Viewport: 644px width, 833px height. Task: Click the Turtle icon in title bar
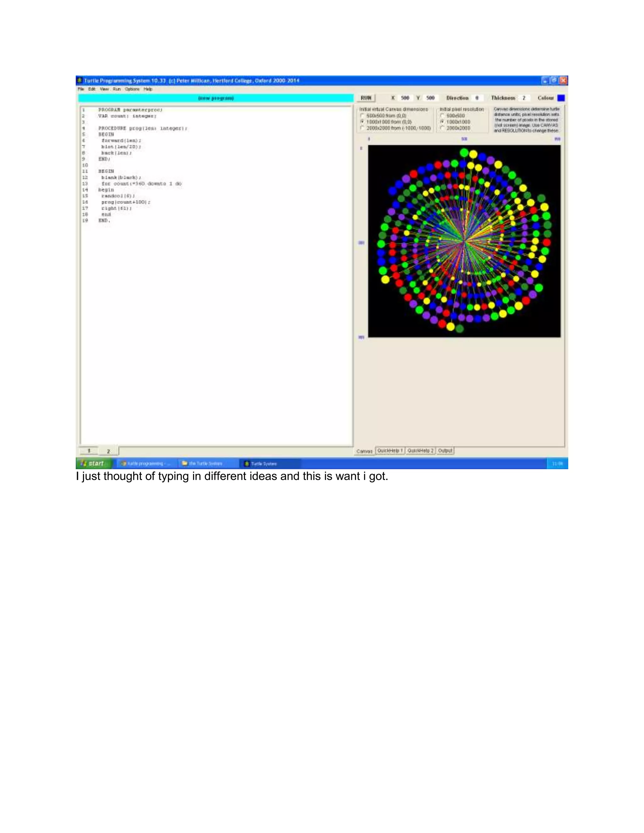(x=80, y=80)
